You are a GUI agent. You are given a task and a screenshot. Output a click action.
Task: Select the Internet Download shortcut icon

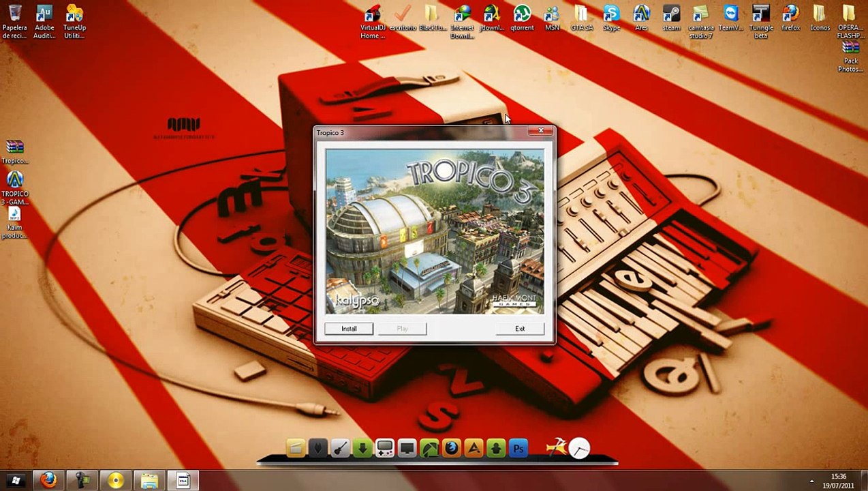(462, 21)
